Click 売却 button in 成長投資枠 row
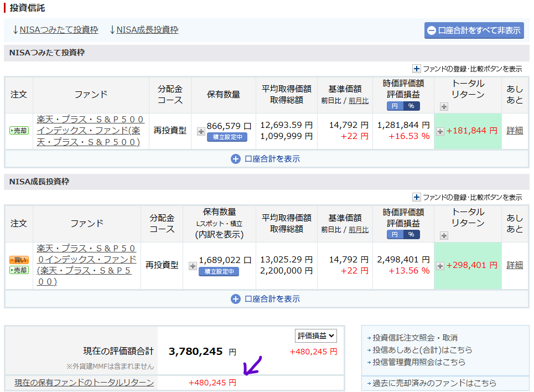This screenshot has width=534, height=392. [x=19, y=270]
